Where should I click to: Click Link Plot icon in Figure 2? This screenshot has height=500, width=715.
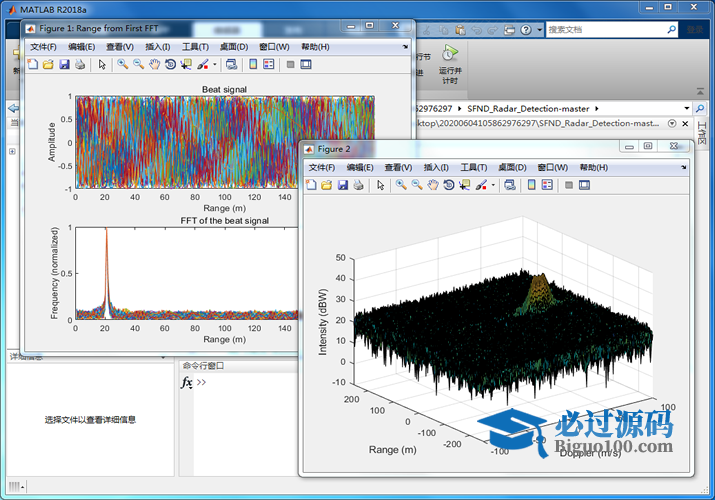[x=510, y=185]
